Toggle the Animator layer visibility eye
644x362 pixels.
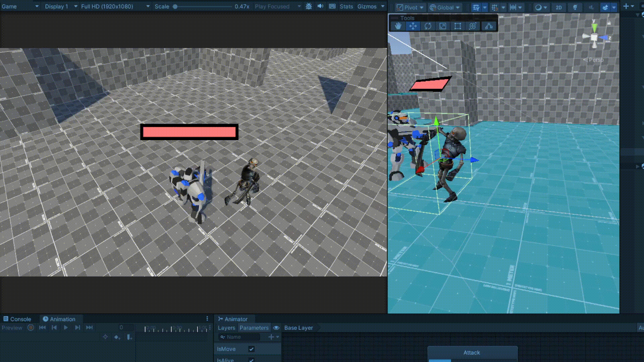coord(276,328)
